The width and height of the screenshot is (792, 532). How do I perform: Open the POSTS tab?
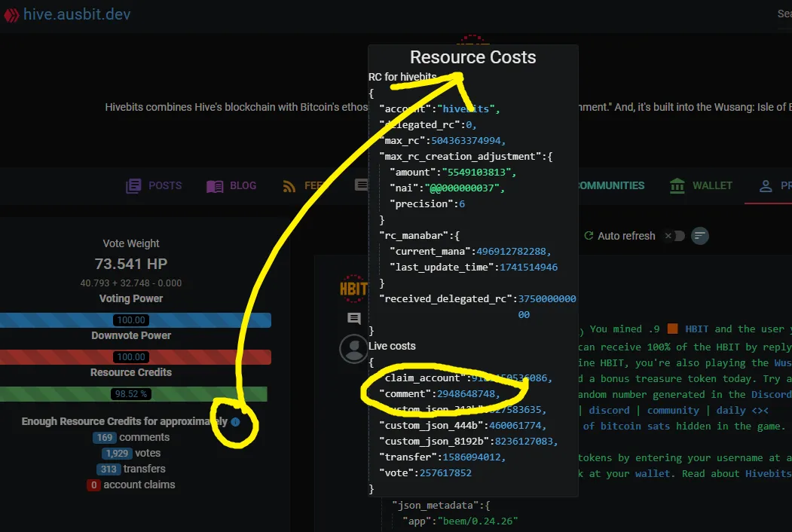tap(154, 185)
